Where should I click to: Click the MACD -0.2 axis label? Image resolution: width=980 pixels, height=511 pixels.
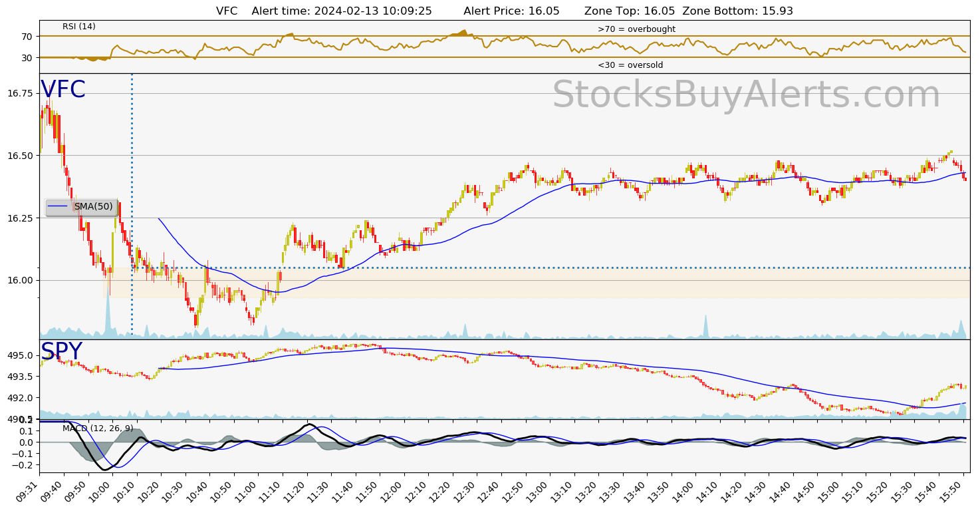click(24, 465)
